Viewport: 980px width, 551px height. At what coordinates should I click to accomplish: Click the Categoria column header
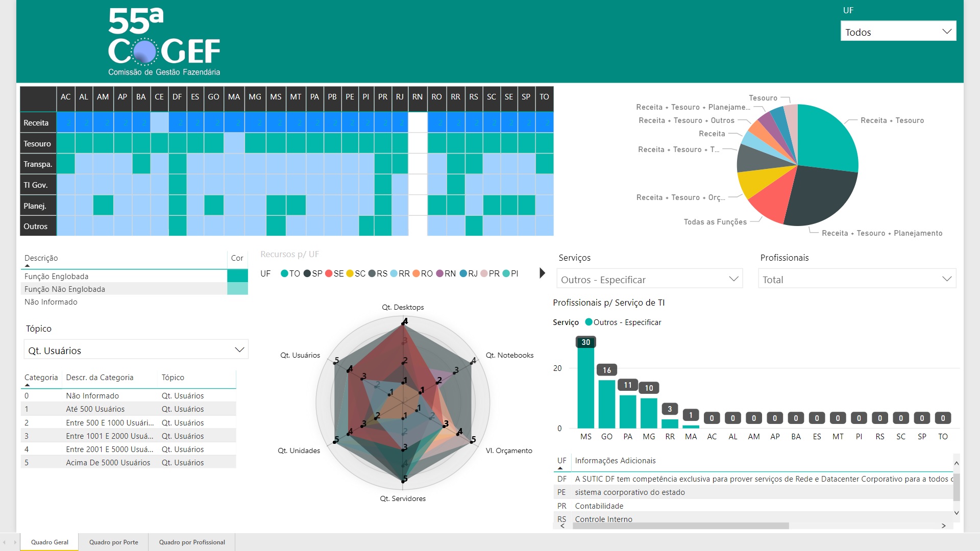(x=41, y=378)
